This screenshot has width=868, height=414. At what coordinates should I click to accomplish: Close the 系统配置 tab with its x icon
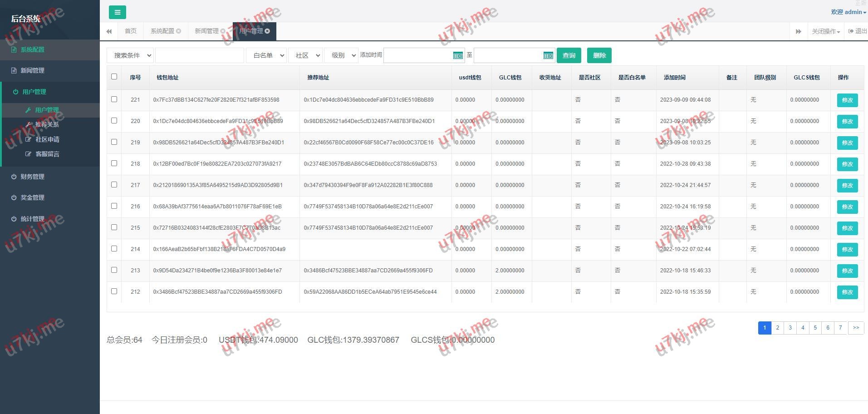(x=178, y=31)
